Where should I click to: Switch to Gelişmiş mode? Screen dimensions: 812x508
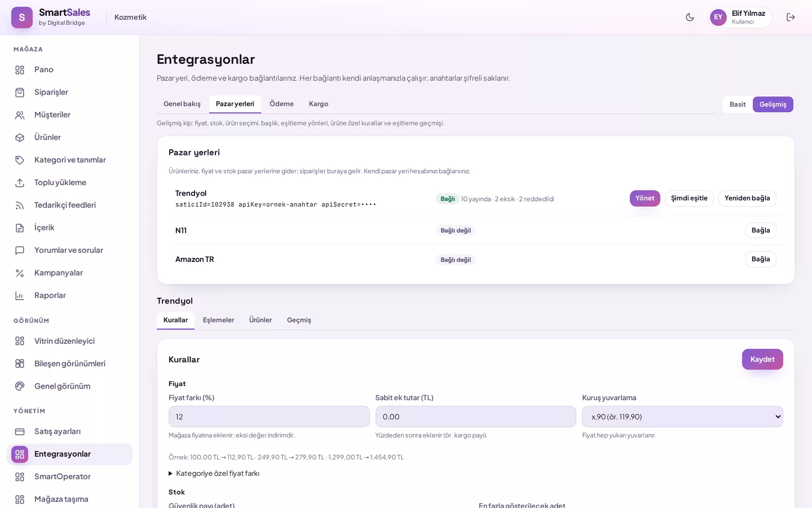[x=773, y=104]
